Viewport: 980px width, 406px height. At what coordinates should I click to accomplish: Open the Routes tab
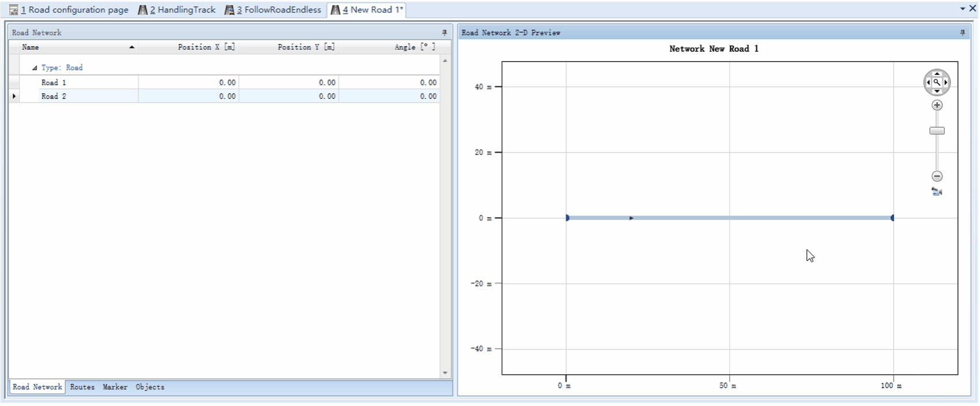(82, 387)
